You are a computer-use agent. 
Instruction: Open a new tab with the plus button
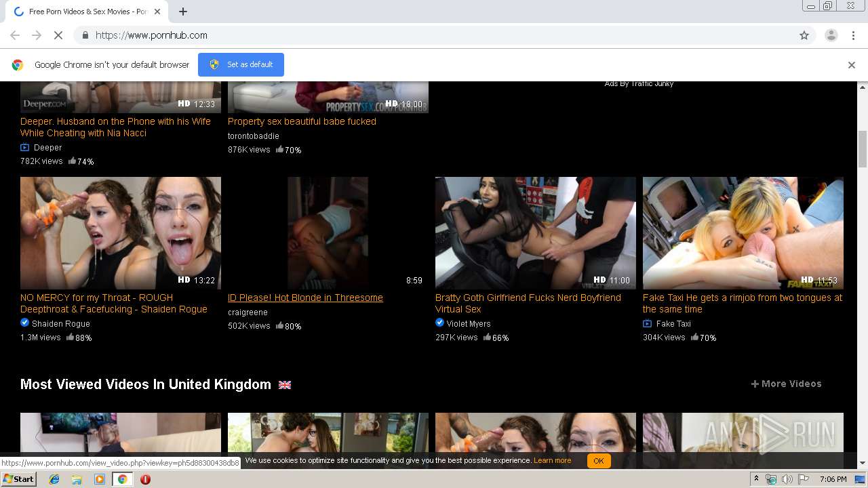[x=183, y=12]
